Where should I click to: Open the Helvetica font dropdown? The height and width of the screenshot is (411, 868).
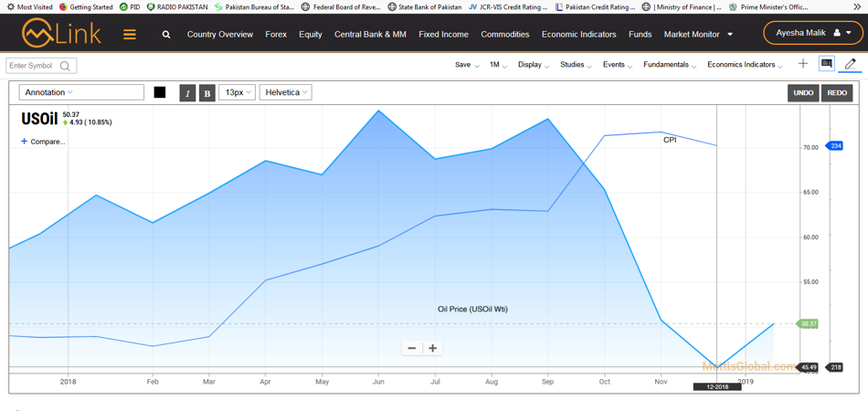tap(286, 92)
